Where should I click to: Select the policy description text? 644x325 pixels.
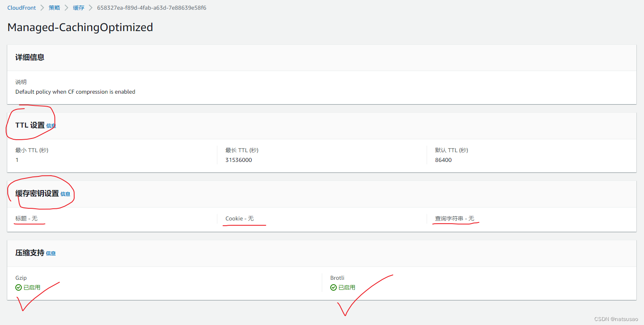pos(75,92)
